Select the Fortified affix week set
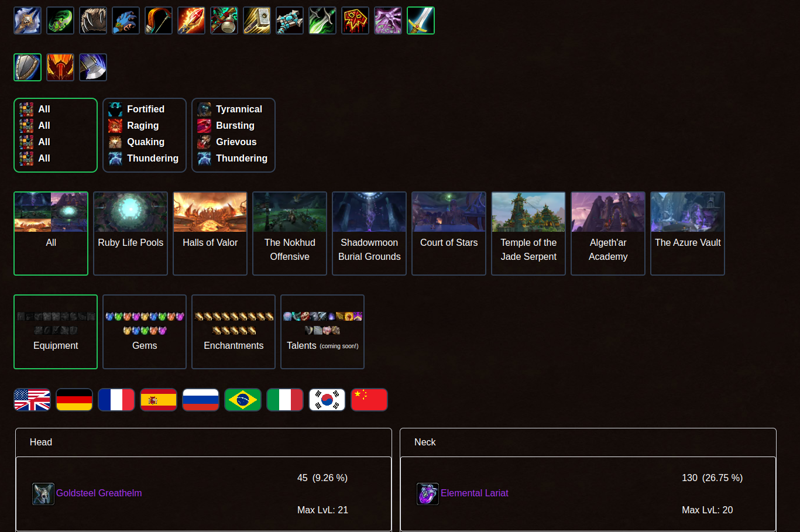Image resolution: width=800 pixels, height=532 pixels. click(145, 135)
